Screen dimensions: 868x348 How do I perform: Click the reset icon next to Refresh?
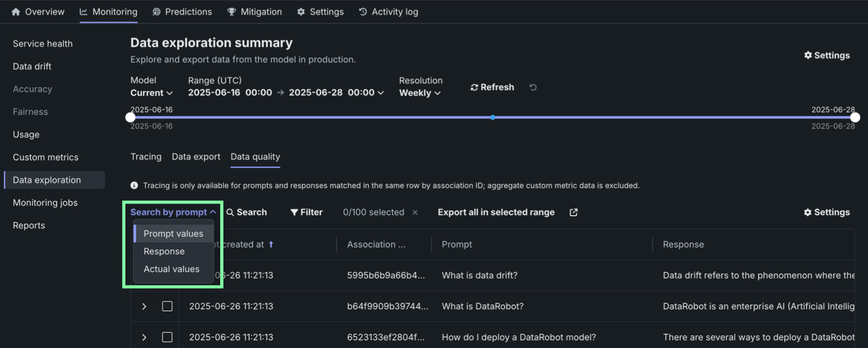pos(533,87)
